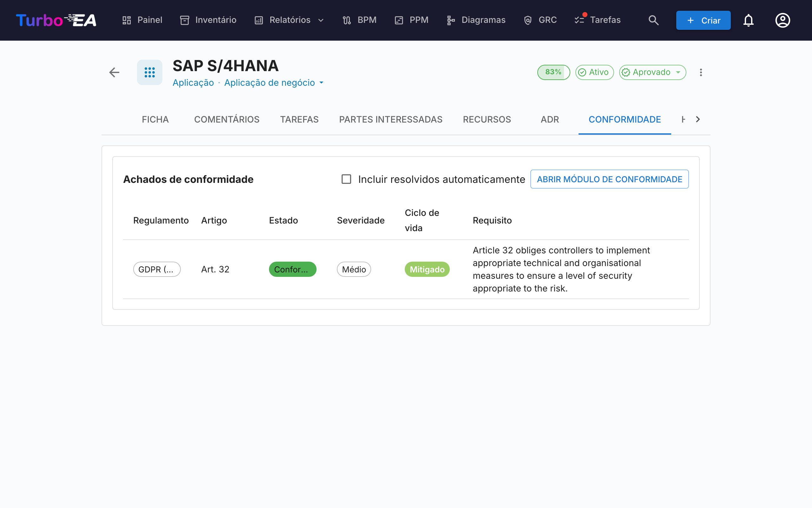Click the Mitigado lifecycle chip

click(x=427, y=269)
